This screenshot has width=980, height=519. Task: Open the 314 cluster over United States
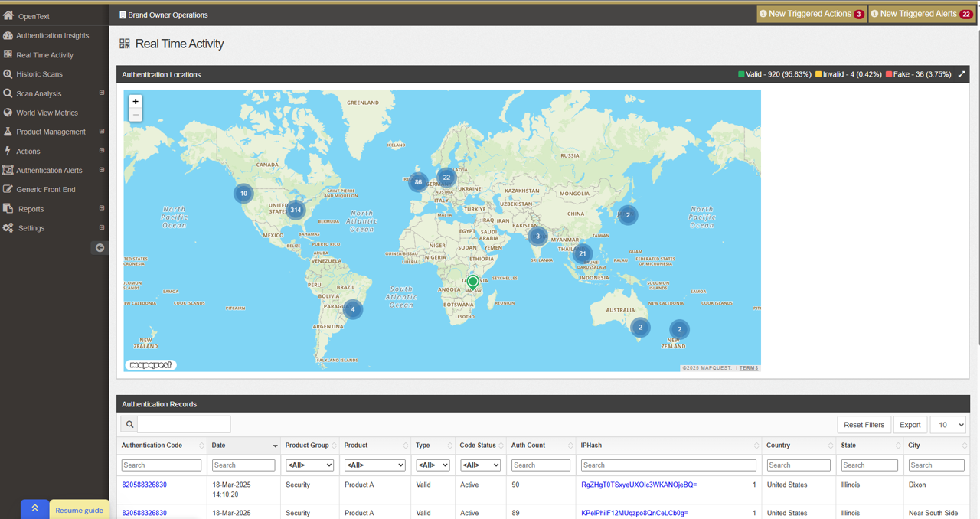296,210
